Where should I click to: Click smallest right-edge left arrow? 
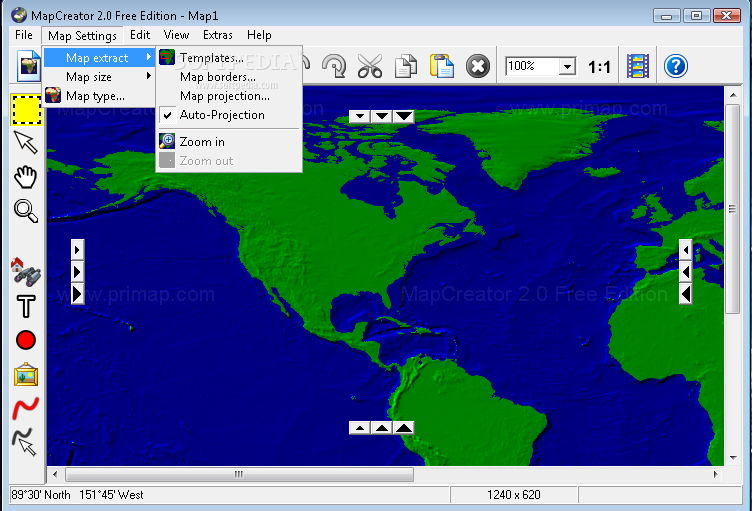pyautogui.click(x=686, y=250)
